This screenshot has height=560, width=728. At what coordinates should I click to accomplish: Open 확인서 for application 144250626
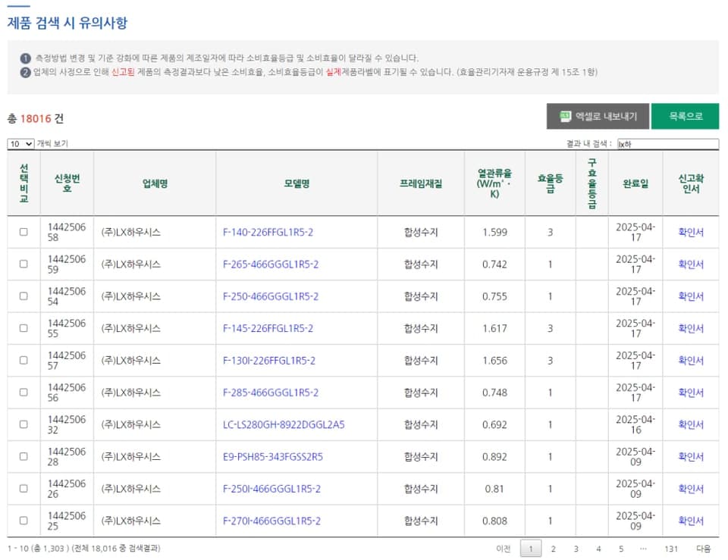(690, 489)
